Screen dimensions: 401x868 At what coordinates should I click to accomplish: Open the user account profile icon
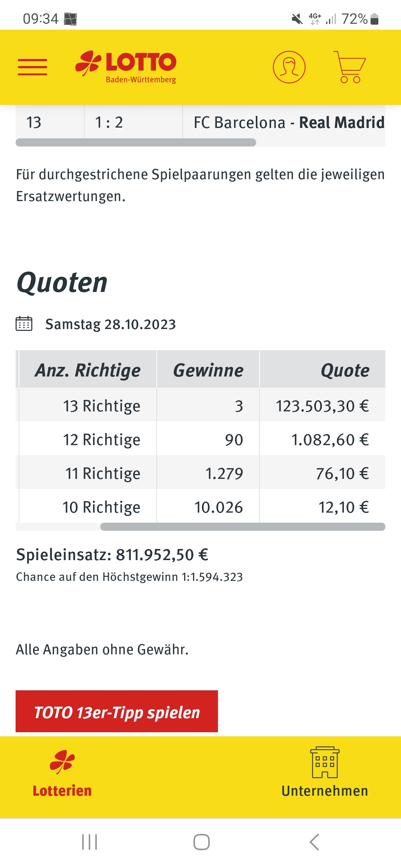tap(289, 67)
